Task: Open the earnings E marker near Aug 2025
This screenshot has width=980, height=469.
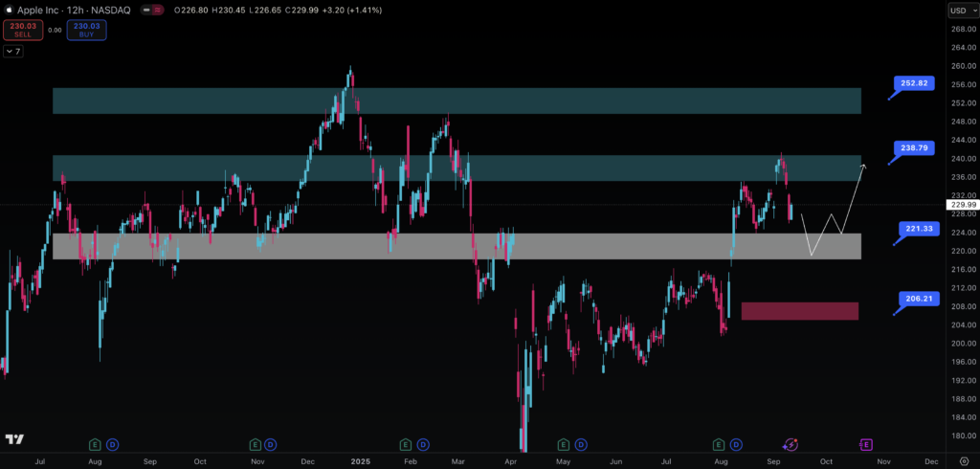Action: pos(719,445)
